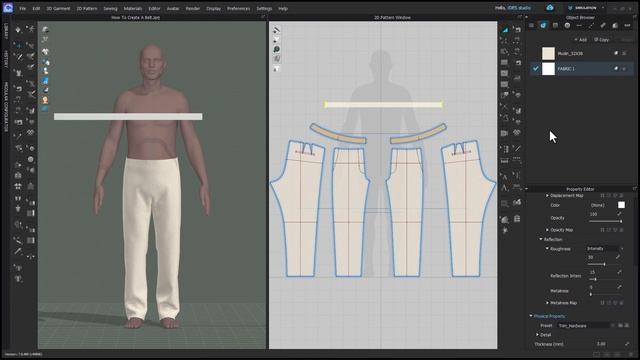Image resolution: width=640 pixels, height=360 pixels.
Task: Click the CLO application logo icon
Action: tap(8, 8)
